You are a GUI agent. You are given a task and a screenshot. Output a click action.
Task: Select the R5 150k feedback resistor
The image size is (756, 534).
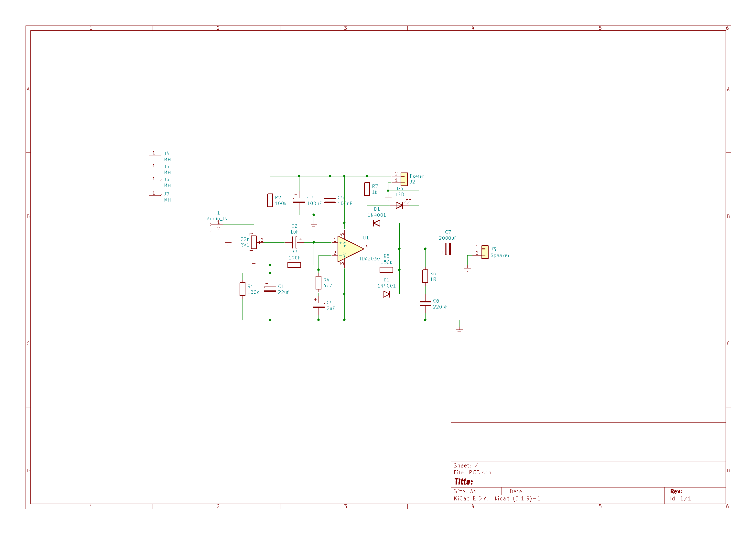[386, 270]
